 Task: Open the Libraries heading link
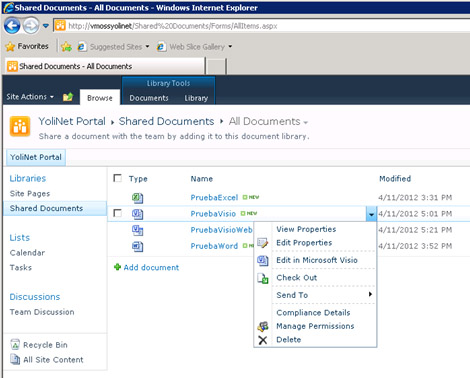(28, 178)
